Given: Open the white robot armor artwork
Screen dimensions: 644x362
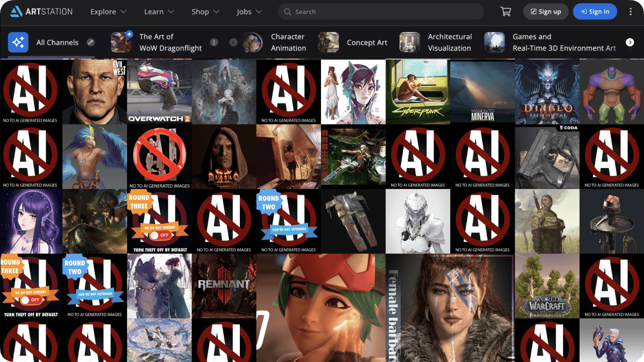Looking at the screenshot, I should pyautogui.click(x=418, y=221).
